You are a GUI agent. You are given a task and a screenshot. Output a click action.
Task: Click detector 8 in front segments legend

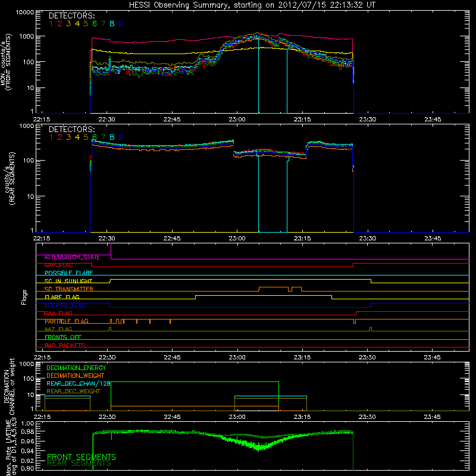(112, 24)
